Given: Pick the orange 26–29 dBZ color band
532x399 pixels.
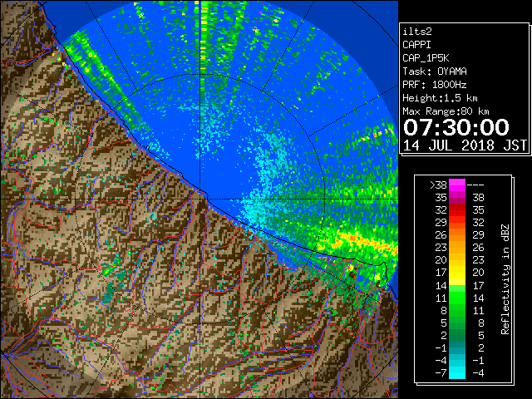Looking at the screenshot, I should click(457, 235).
